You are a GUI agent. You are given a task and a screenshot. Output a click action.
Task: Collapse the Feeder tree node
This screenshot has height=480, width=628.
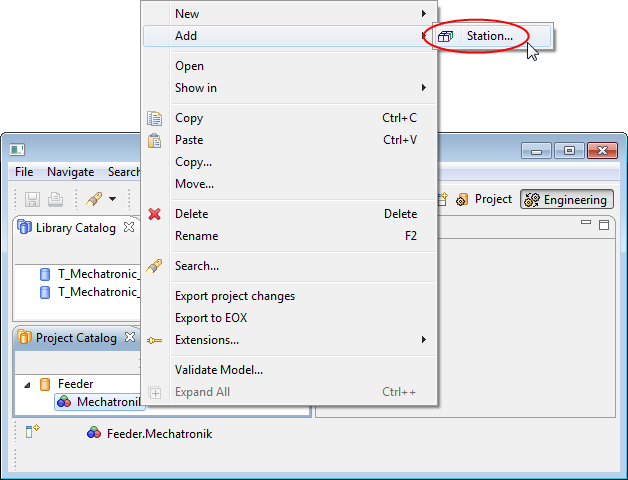click(27, 385)
